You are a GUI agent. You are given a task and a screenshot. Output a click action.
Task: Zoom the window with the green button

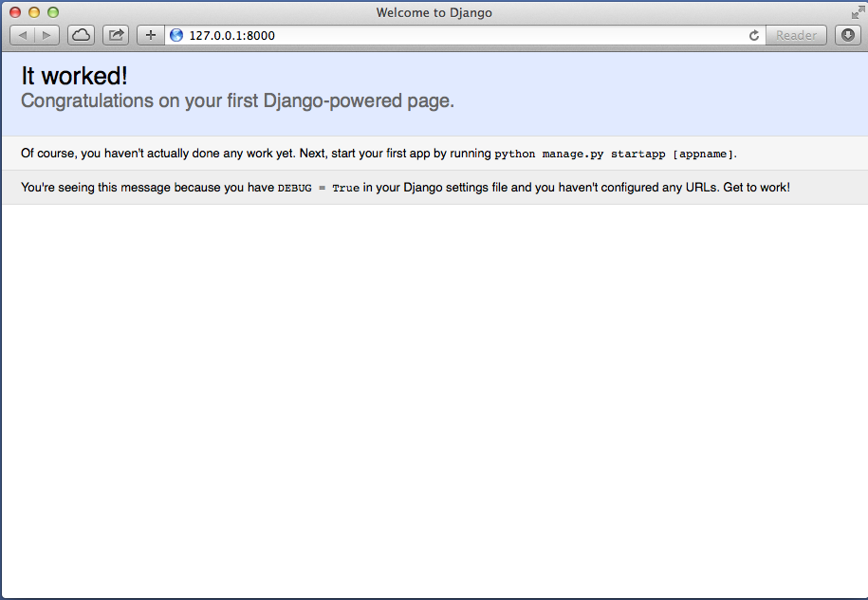pos(53,12)
